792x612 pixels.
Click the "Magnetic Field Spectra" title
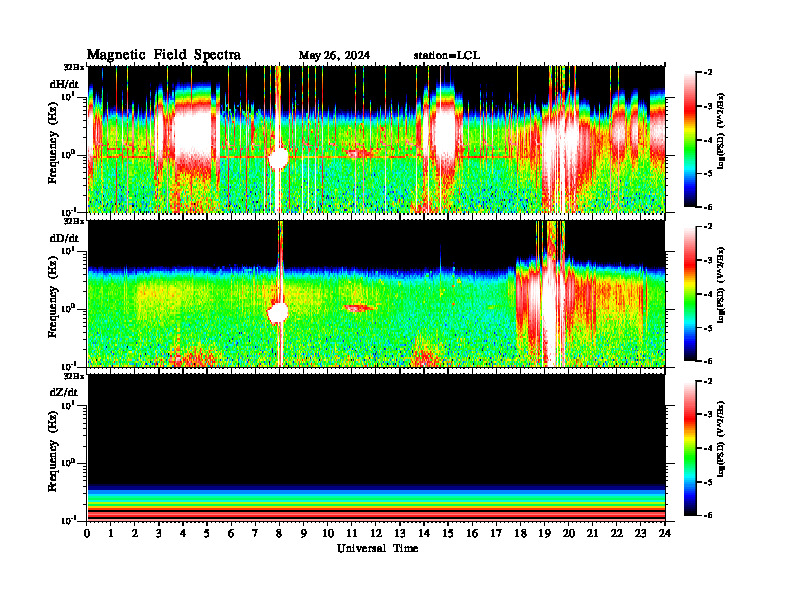point(164,55)
